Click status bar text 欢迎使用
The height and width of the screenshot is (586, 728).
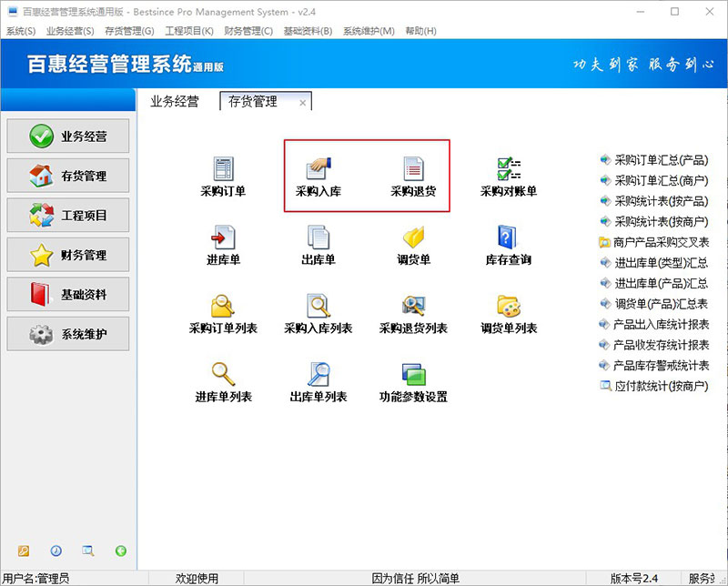click(197, 579)
